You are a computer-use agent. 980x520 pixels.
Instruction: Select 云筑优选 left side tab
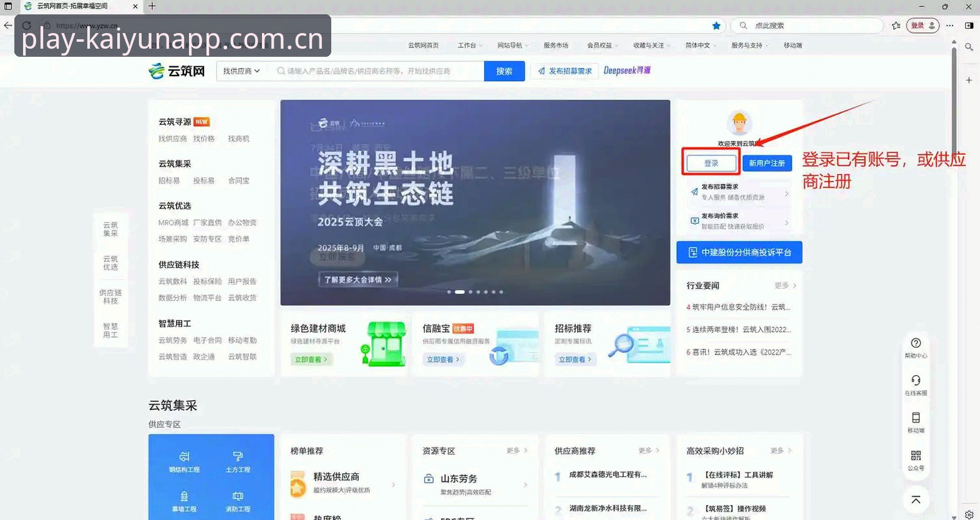110,263
